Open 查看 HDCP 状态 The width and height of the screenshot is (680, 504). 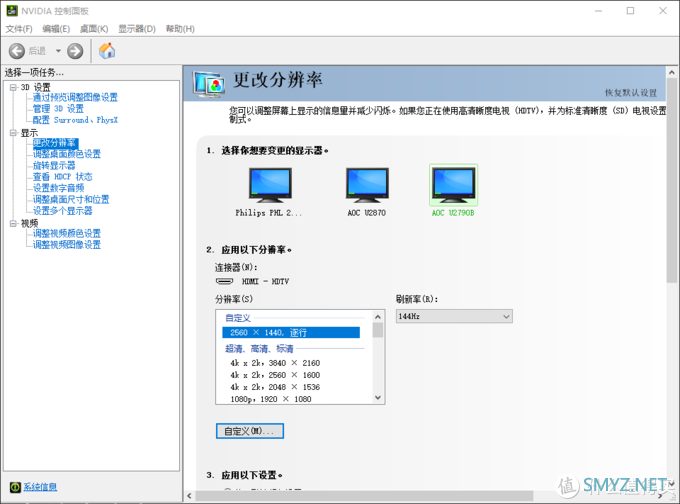pos(62,177)
